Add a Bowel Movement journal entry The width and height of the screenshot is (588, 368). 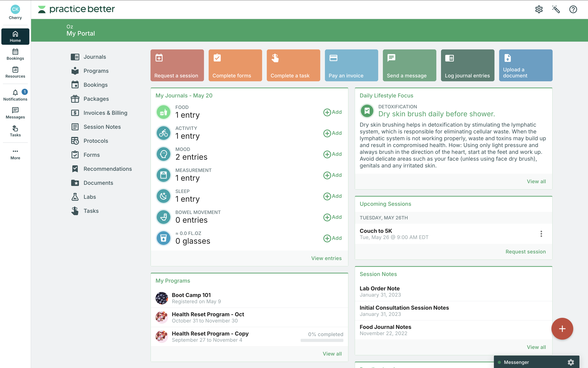pos(332,217)
